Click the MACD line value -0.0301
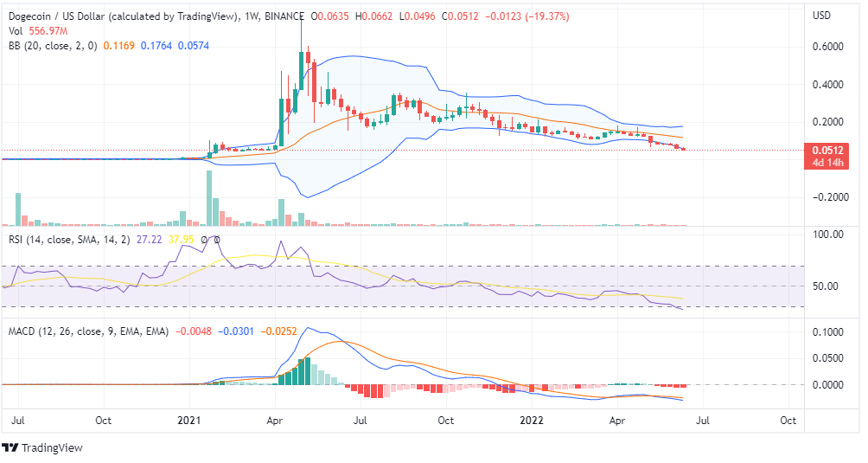 [236, 331]
